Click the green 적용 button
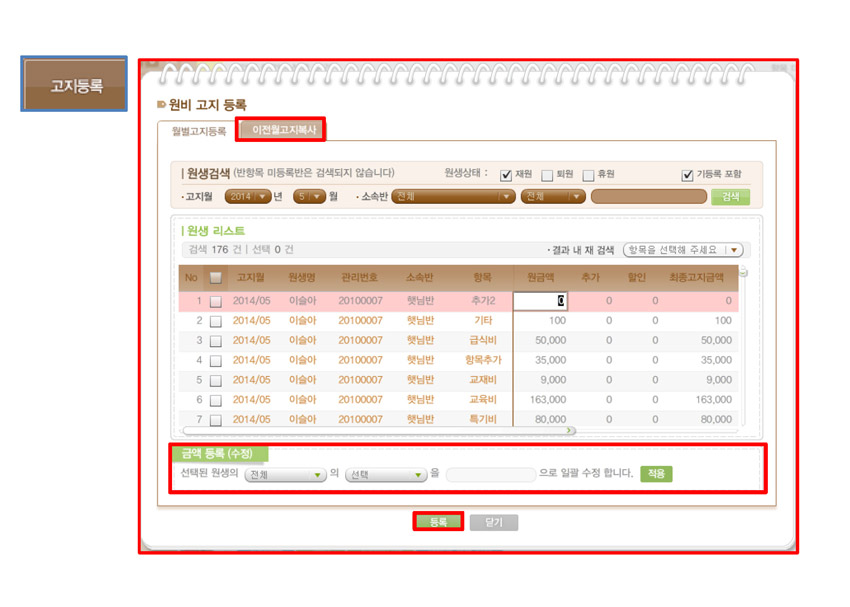Viewport: 850px width, 607px height. tap(656, 474)
